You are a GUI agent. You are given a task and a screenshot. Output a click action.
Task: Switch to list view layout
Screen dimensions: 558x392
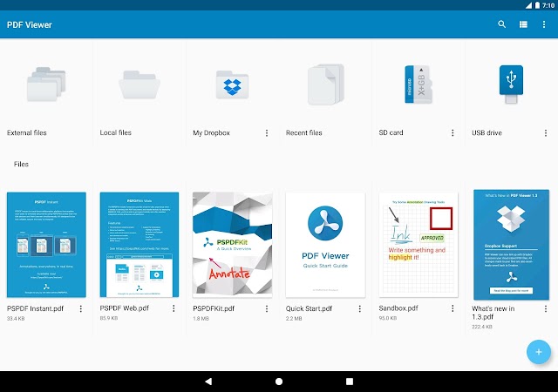pyautogui.click(x=523, y=24)
